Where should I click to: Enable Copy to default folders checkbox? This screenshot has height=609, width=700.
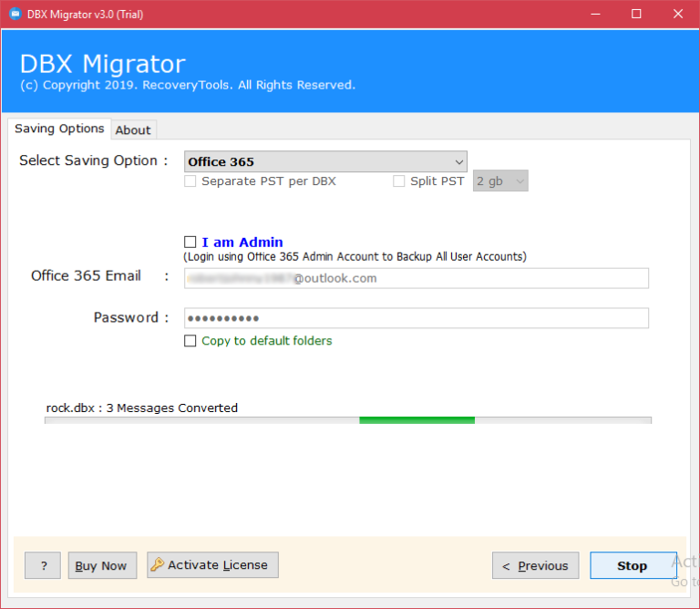click(x=190, y=341)
